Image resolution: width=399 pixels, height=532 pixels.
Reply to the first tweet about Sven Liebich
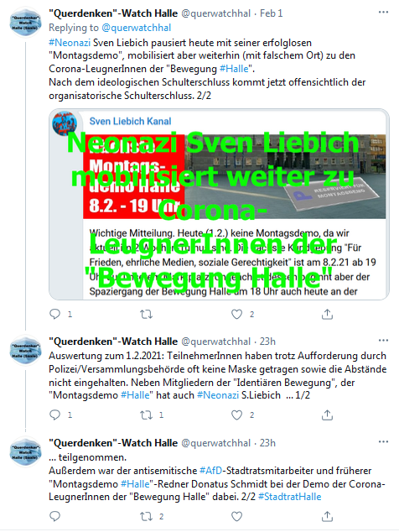(55, 314)
